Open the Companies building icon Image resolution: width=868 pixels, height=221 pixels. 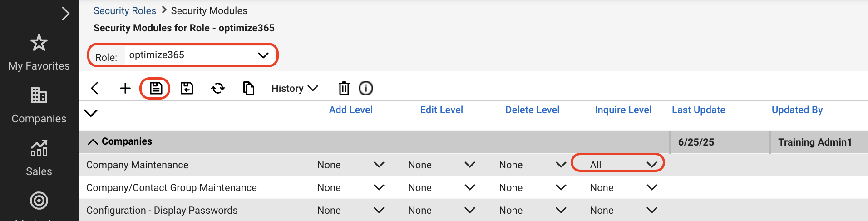coord(39,95)
